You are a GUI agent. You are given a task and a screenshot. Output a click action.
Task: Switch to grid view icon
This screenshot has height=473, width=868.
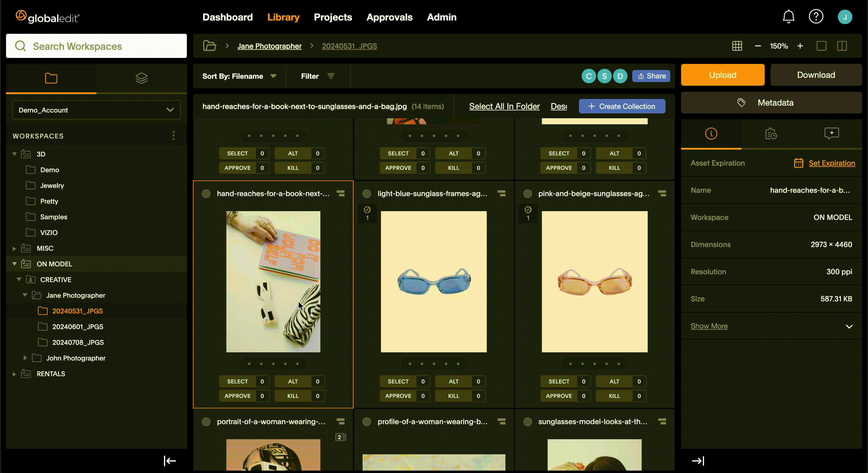pyautogui.click(x=737, y=46)
